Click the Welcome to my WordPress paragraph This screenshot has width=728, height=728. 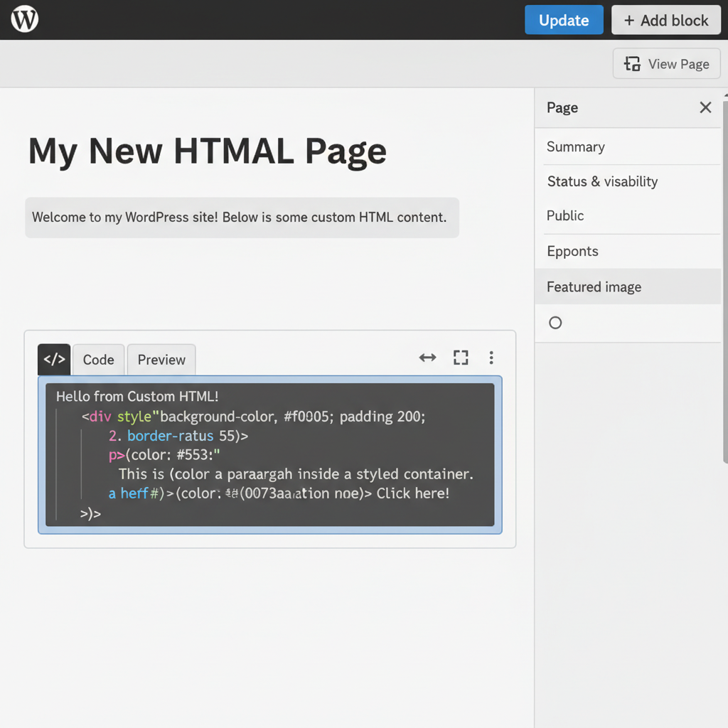click(242, 218)
